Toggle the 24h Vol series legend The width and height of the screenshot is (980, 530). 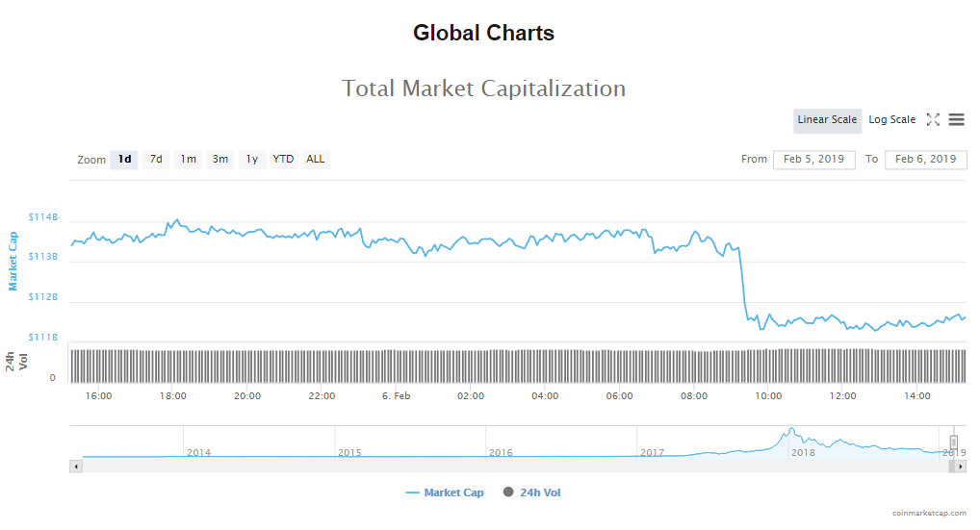(531, 492)
